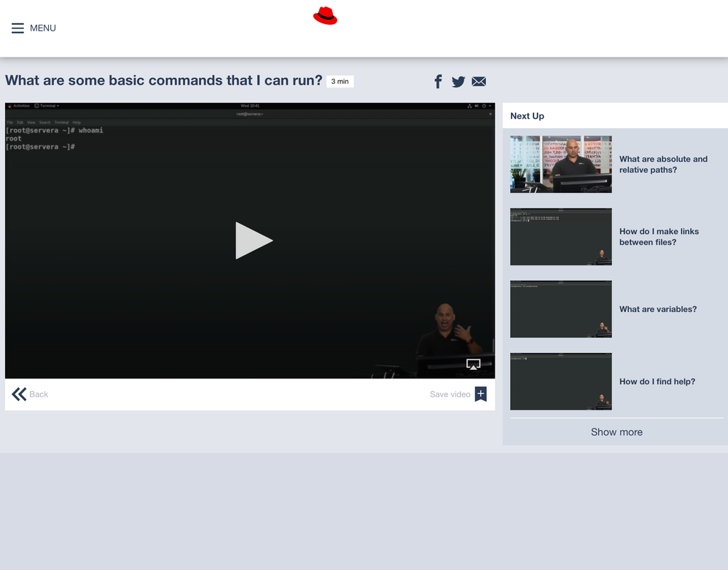Screen dimensions: 728x570
Task: Open 'What are absolute and relative paths?' link
Action: pos(663,164)
